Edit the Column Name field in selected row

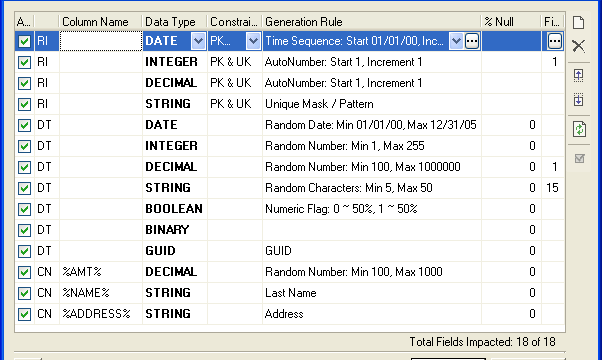coord(101,41)
